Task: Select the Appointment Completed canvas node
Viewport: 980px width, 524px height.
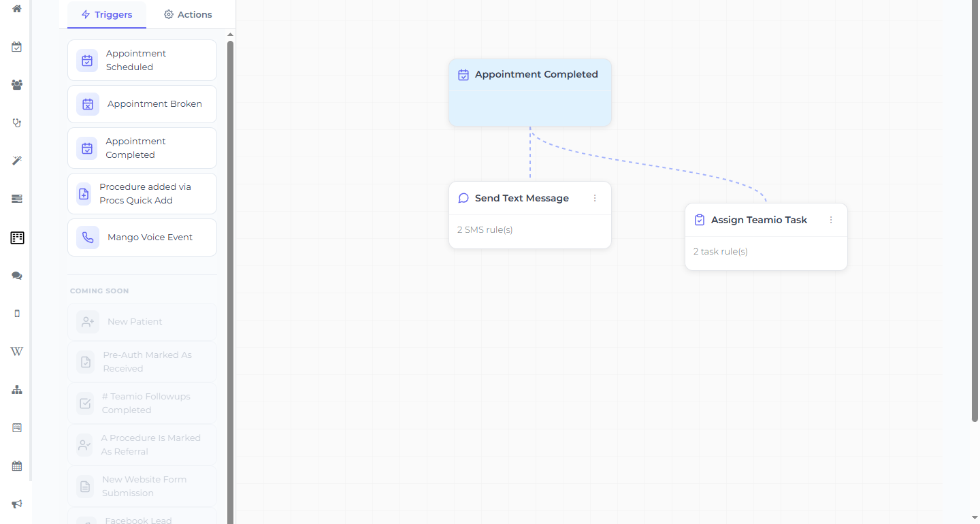Action: click(x=530, y=93)
